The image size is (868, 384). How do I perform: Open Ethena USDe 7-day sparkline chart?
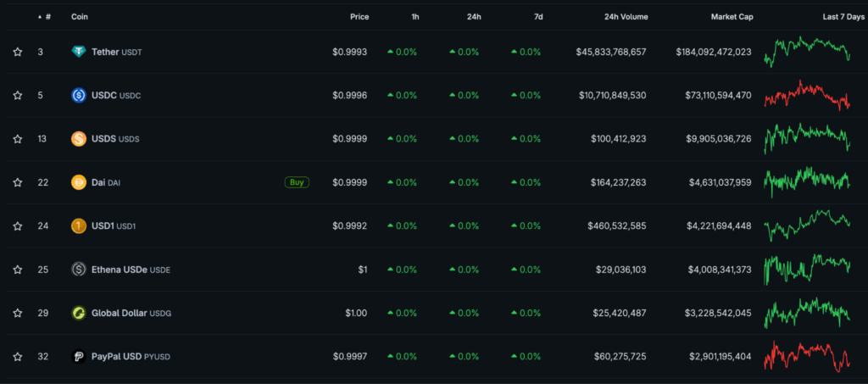click(x=808, y=269)
